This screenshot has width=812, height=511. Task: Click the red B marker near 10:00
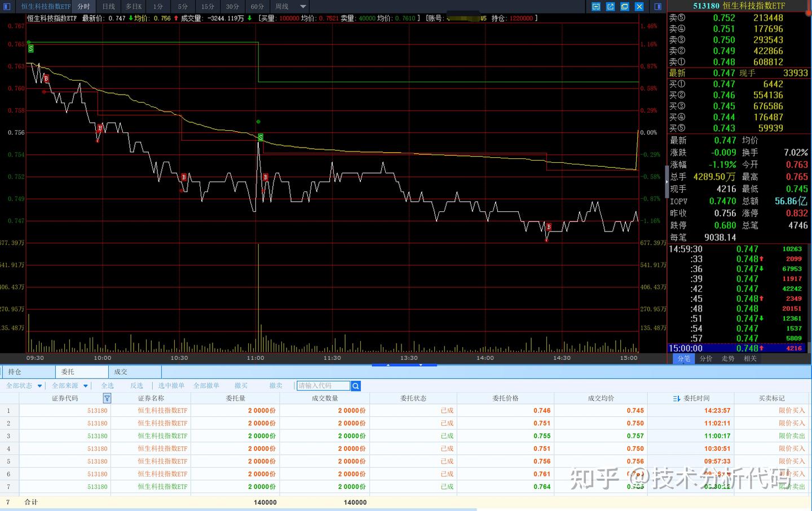(100, 128)
